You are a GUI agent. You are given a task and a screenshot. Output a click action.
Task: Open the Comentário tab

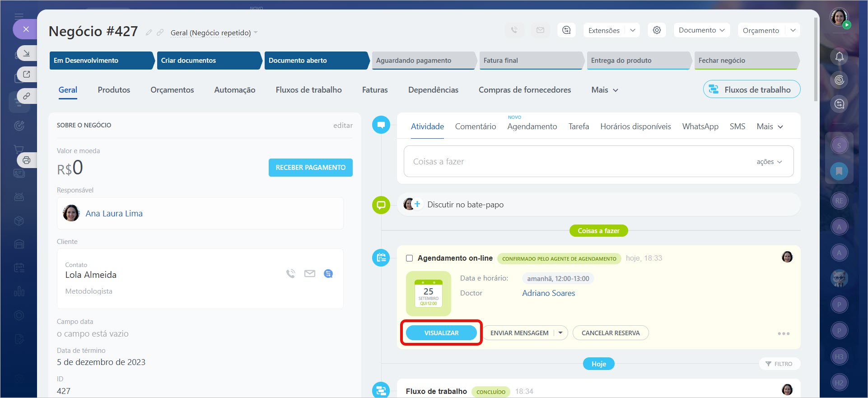(475, 126)
